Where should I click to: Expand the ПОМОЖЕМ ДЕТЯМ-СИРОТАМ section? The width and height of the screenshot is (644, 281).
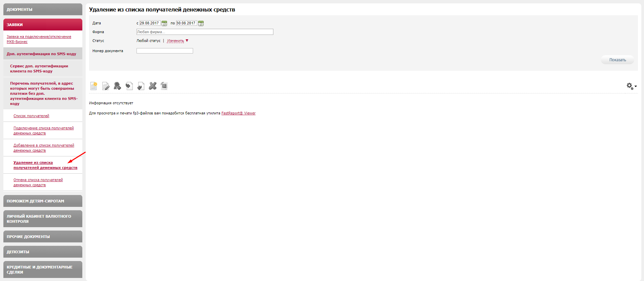click(x=43, y=201)
